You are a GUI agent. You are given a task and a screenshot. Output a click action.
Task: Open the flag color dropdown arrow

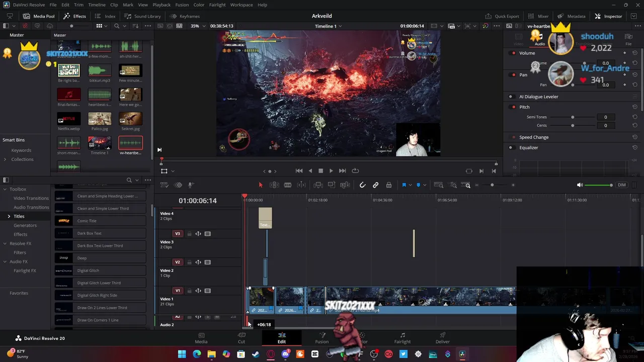[x=410, y=186]
